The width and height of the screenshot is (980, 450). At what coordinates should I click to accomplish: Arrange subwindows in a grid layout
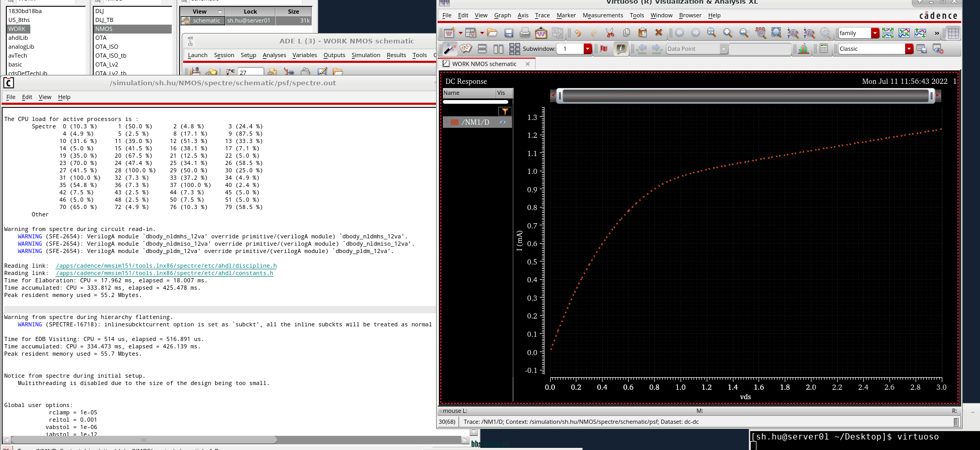pyautogui.click(x=515, y=49)
